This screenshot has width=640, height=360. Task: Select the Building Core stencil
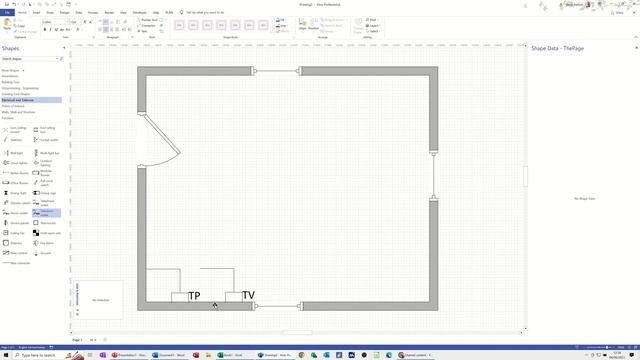[11, 82]
